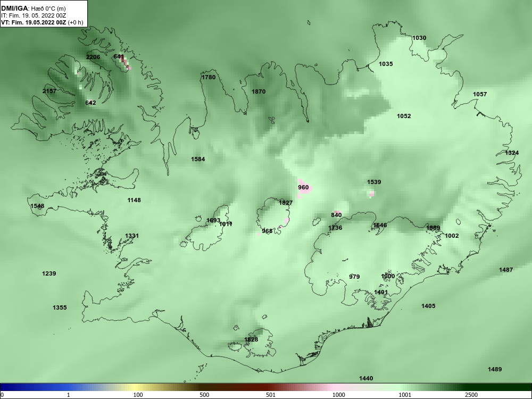Click the map value 960 on the pink patch
Image resolution: width=532 pixels, height=399 pixels.
(x=304, y=187)
